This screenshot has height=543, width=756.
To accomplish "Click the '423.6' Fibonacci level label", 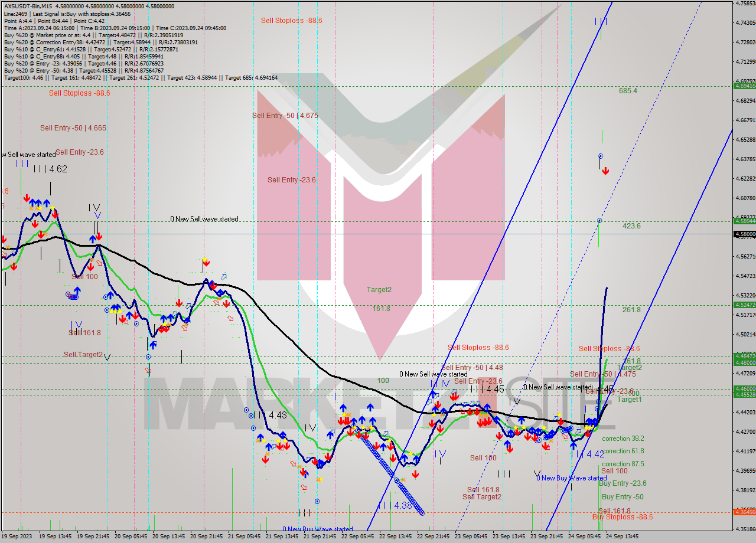I will (x=631, y=226).
